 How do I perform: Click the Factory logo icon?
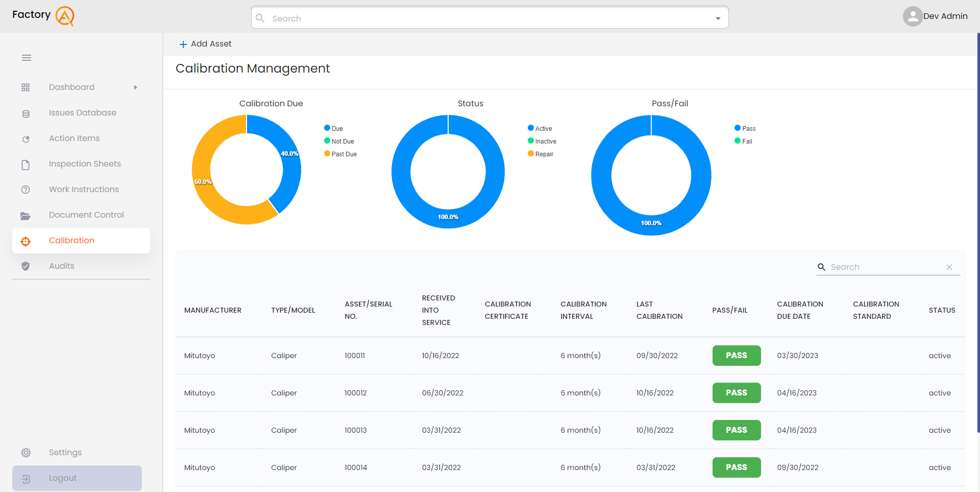click(65, 16)
